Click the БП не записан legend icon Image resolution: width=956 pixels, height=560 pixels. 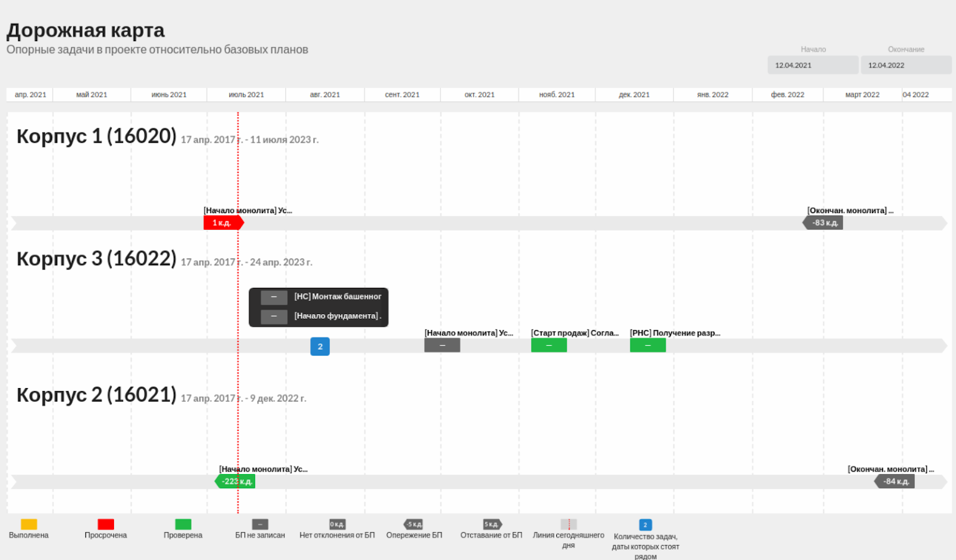point(260,524)
